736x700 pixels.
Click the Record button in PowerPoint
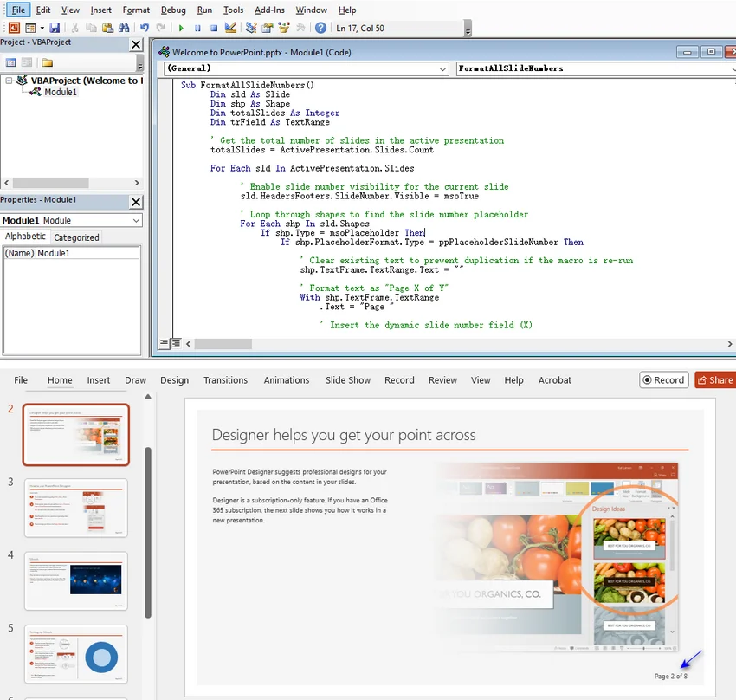coord(664,380)
